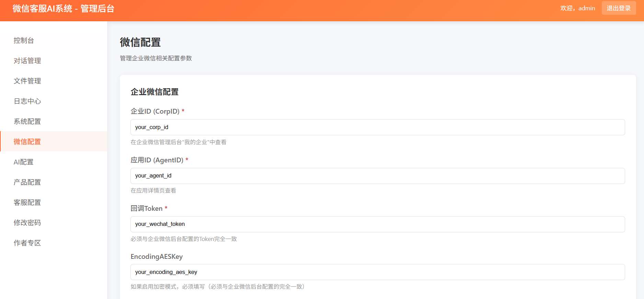
Task: Open 文件管理 from the sidebar
Action: tap(27, 81)
